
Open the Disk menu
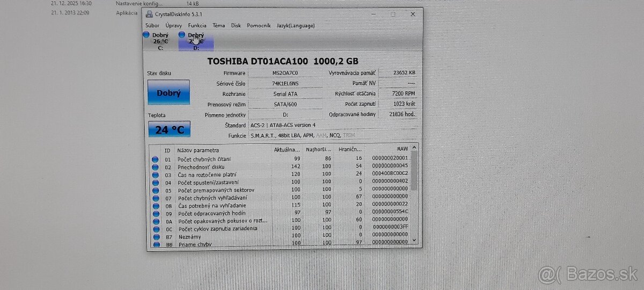click(x=236, y=25)
